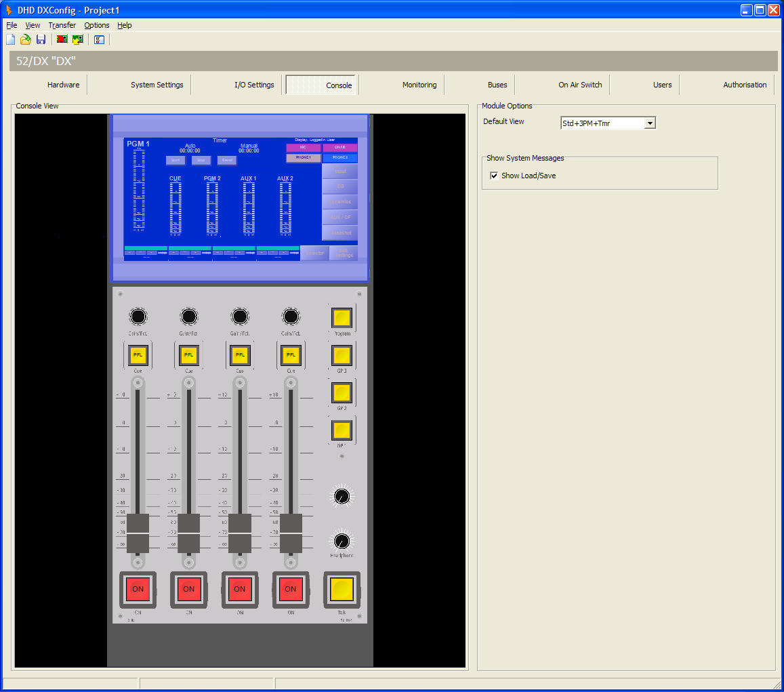Uncheck the Show Load/Save checkbox
Image resolution: width=784 pixels, height=692 pixels.
click(x=494, y=176)
